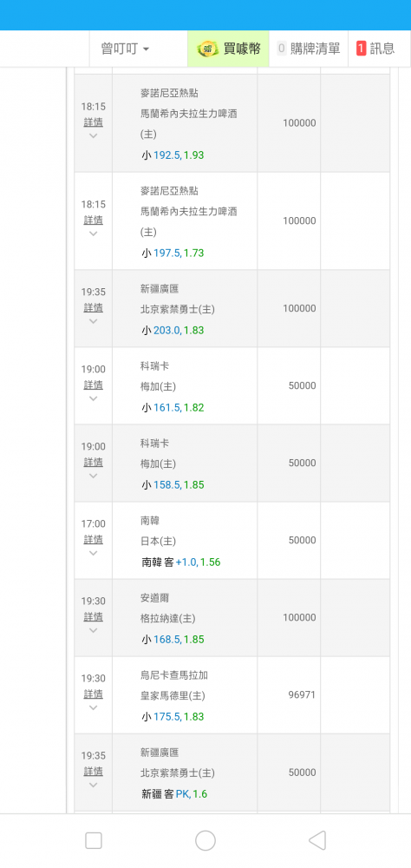This screenshot has width=411, height=868.
Task: Click the 買噱幣 button
Action: 228,49
